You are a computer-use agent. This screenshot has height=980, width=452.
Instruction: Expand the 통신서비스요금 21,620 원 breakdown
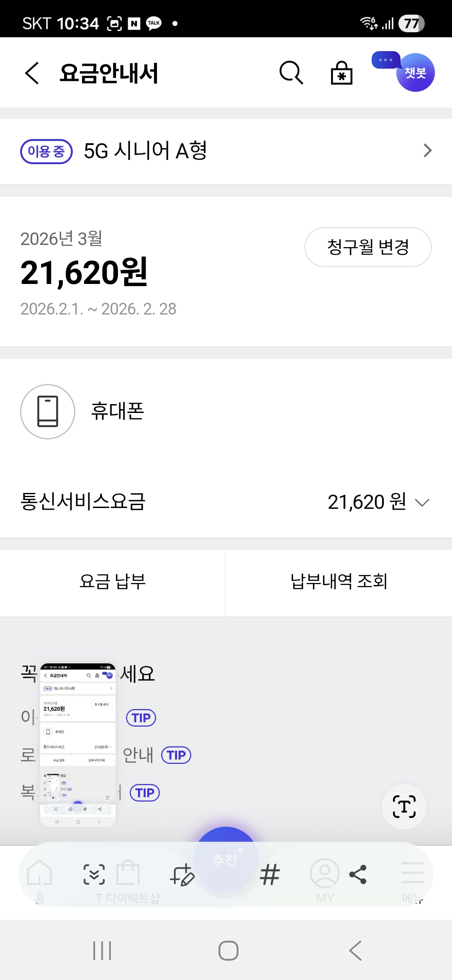(422, 503)
